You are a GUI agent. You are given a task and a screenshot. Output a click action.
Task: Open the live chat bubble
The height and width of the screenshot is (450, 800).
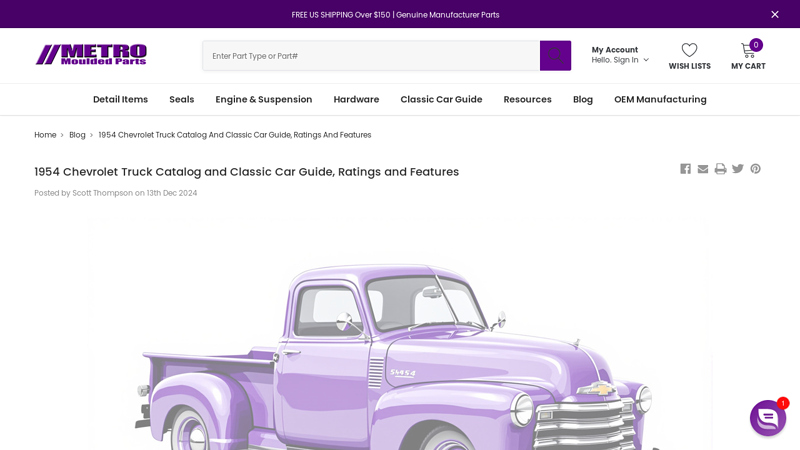coord(768,418)
